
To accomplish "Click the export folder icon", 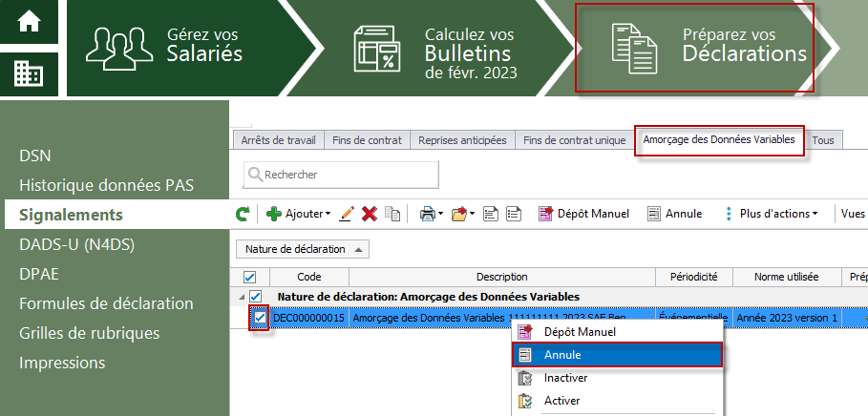I will (459, 214).
